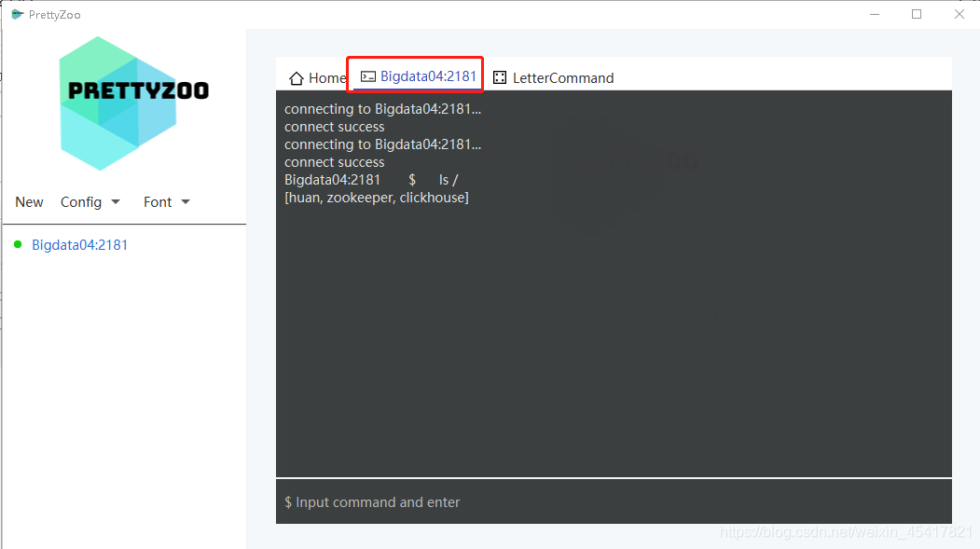Create a new server with New
The image size is (980, 549).
[30, 202]
